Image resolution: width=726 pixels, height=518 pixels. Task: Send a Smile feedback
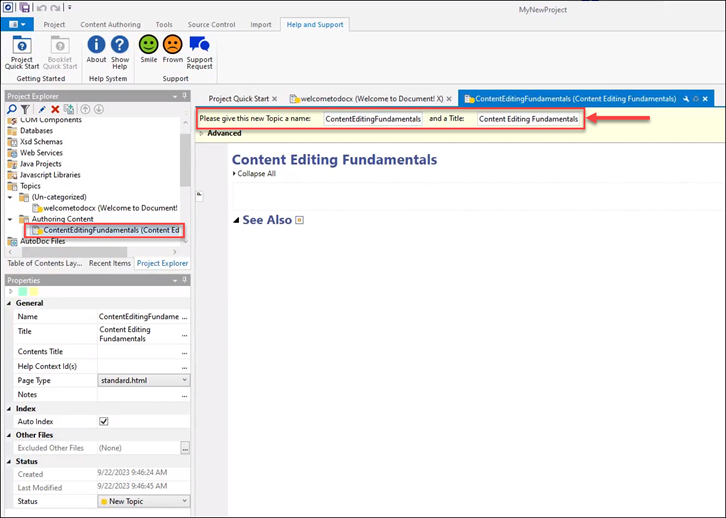pos(148,47)
